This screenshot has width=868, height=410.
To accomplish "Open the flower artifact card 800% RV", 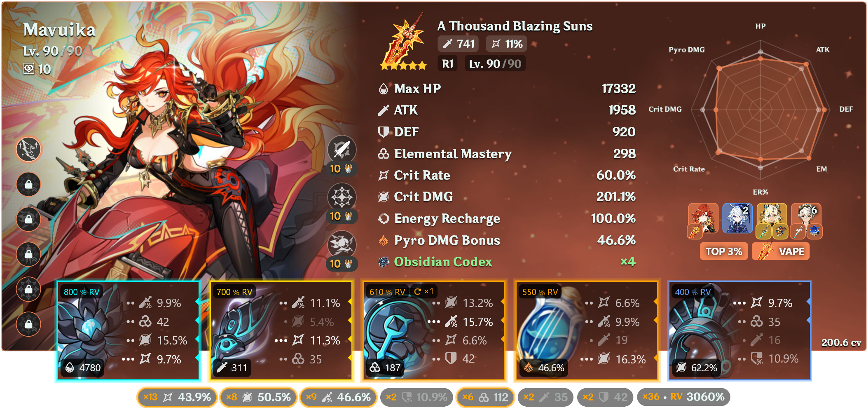I will pyautogui.click(x=129, y=330).
